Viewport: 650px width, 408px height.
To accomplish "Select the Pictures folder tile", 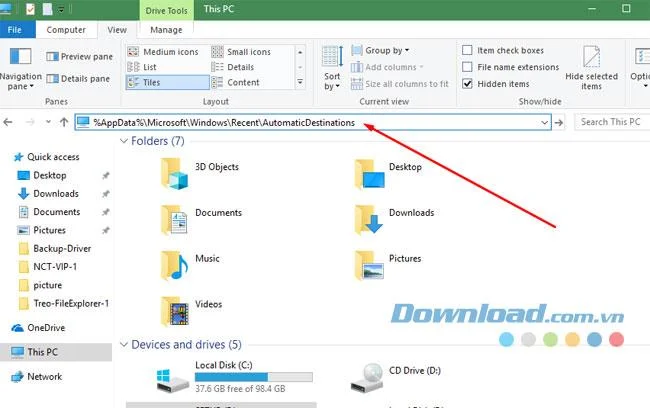I will [388, 266].
